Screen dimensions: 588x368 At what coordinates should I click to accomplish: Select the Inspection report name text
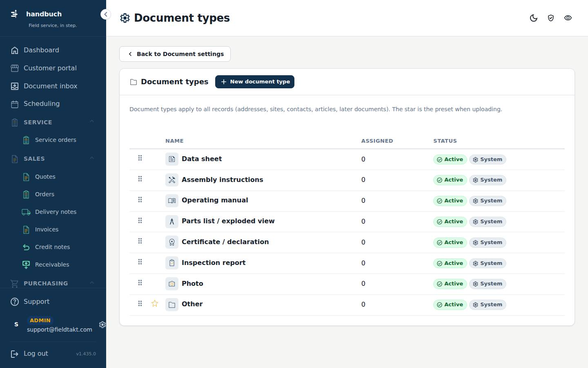click(214, 263)
